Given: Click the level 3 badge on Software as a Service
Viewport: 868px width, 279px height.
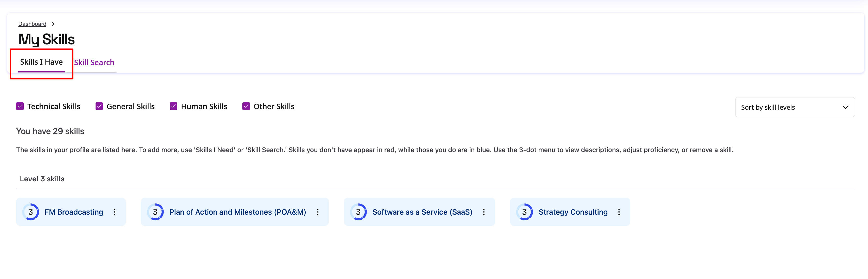Looking at the screenshot, I should coord(358,212).
